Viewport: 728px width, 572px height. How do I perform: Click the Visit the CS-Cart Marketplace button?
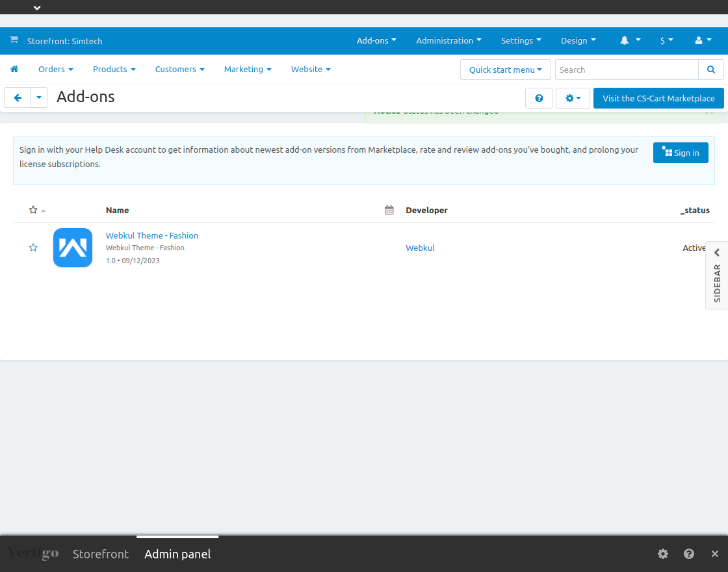coord(658,98)
